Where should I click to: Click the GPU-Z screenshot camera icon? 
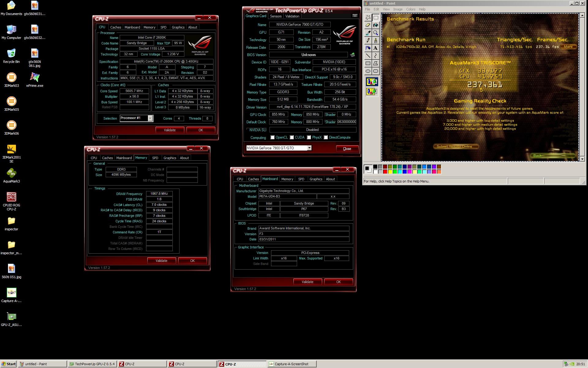[x=355, y=16]
